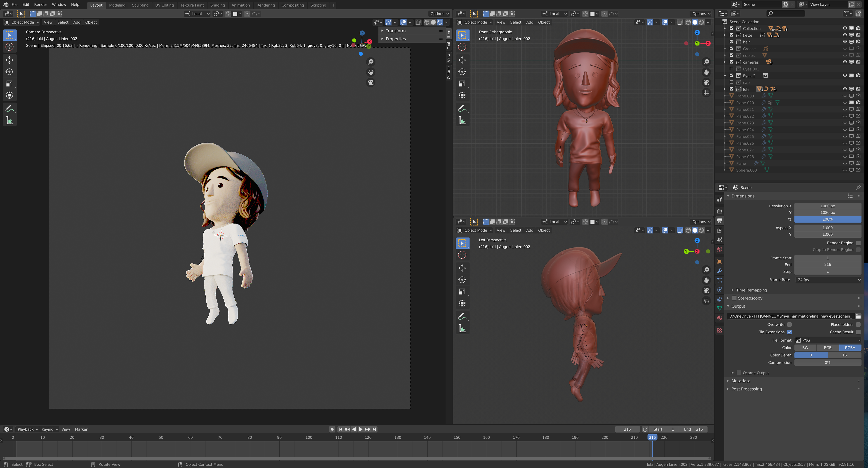Click the Resolution X input field

click(x=827, y=206)
